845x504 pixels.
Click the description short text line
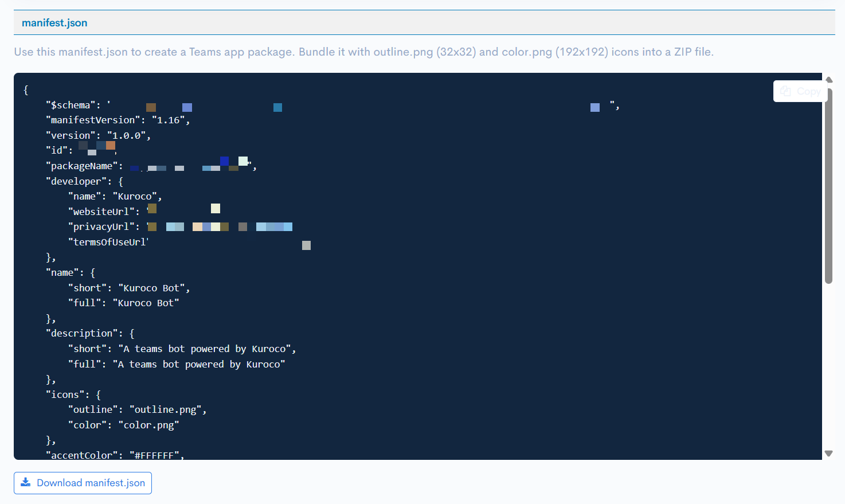pos(182,349)
